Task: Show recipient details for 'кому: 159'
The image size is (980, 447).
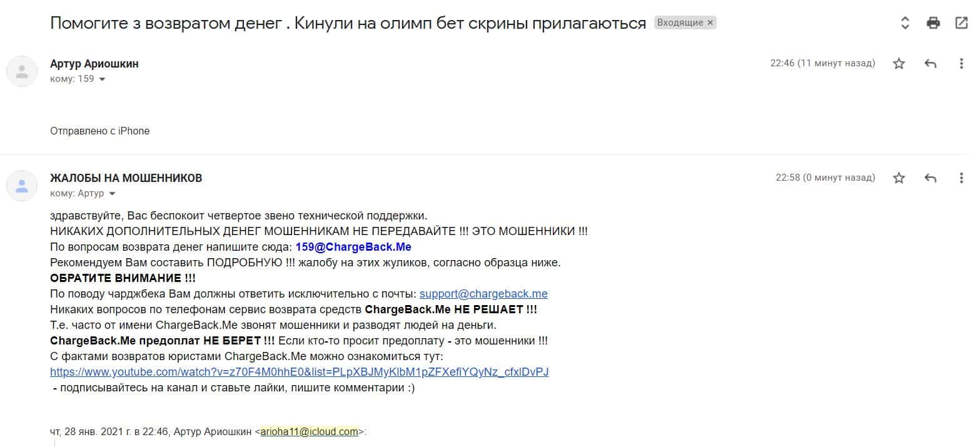Action: point(103,79)
